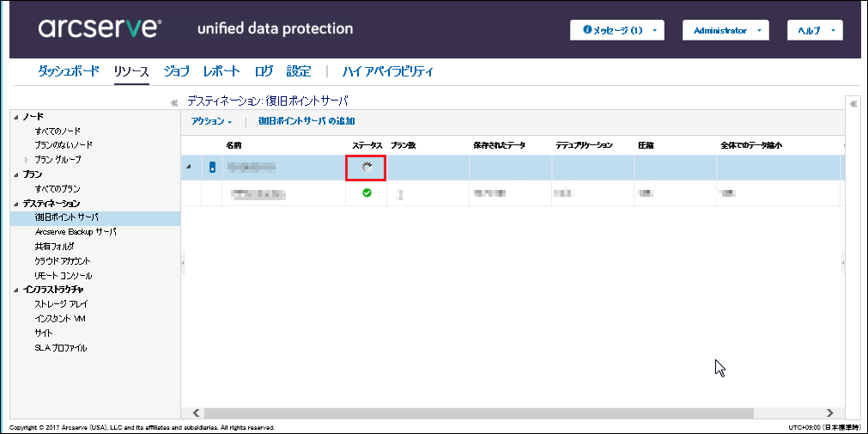The height and width of the screenshot is (434, 868).
Task: Click left arrow of horizontal scrollbar
Action: 196,413
